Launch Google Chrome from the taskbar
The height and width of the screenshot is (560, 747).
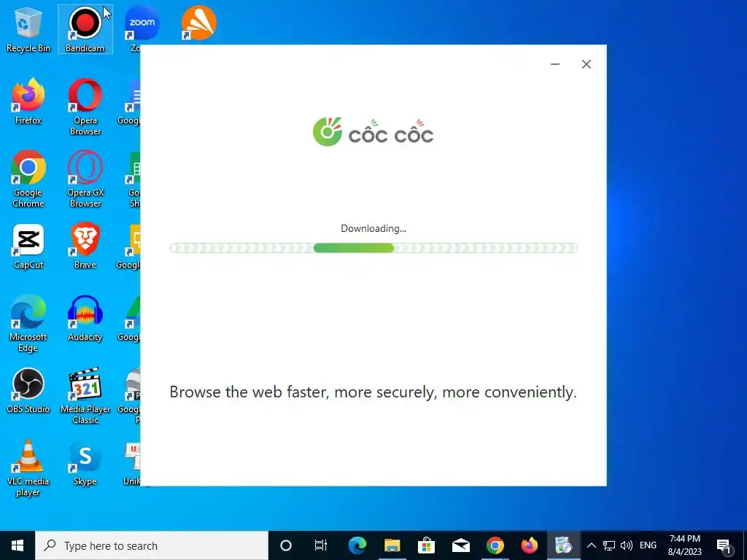[x=495, y=545]
